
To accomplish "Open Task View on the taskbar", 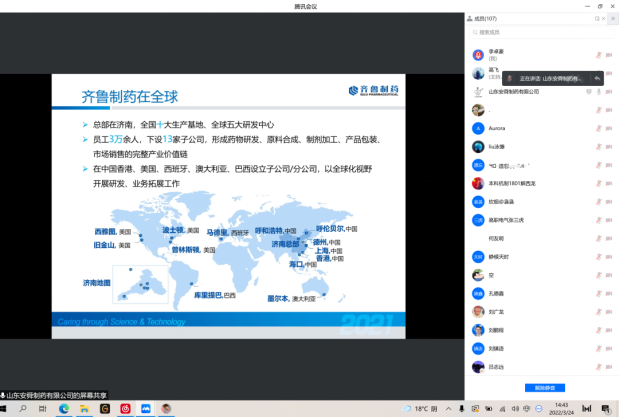I will click(43, 409).
